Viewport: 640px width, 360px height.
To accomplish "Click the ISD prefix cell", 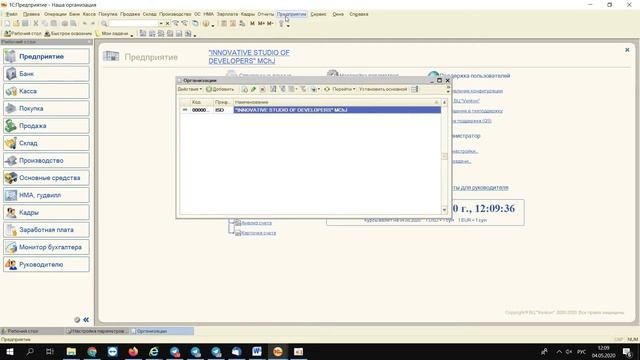I will tap(223, 110).
